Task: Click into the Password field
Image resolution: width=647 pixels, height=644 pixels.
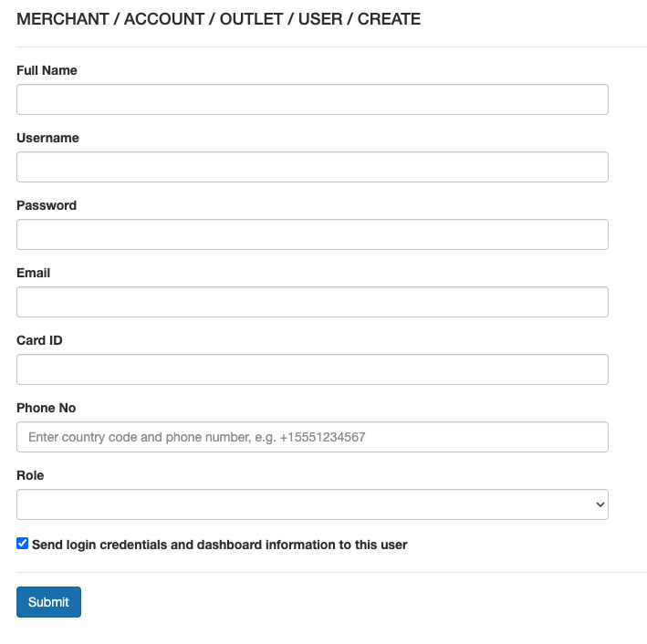Action: pos(312,234)
